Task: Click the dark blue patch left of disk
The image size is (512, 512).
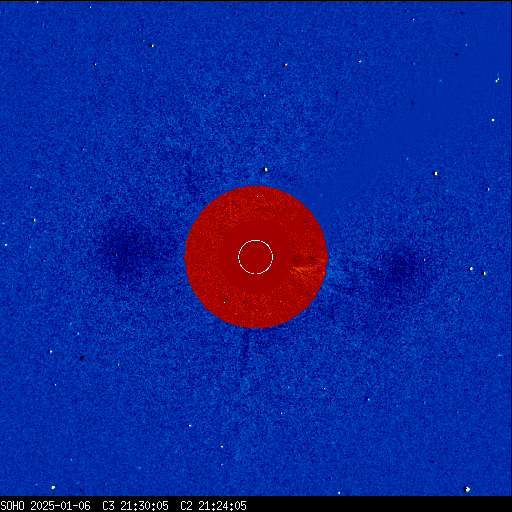Action: click(128, 250)
